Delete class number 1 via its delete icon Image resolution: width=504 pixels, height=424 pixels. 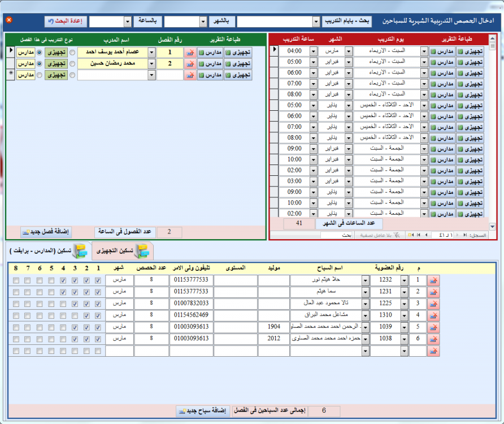(x=190, y=53)
